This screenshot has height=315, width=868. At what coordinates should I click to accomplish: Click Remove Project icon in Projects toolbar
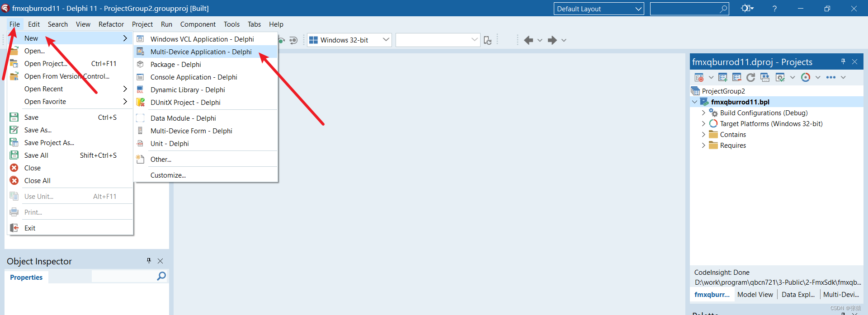click(x=737, y=77)
